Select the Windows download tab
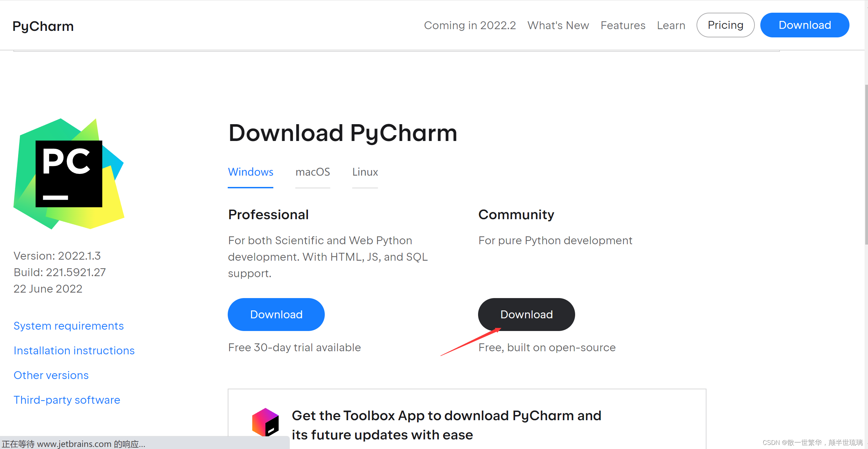 coord(251,172)
